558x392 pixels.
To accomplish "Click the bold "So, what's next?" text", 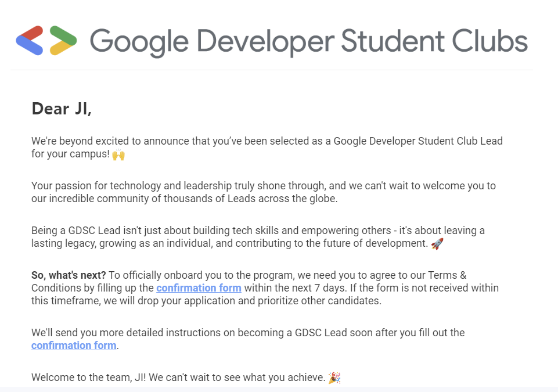I will (69, 275).
